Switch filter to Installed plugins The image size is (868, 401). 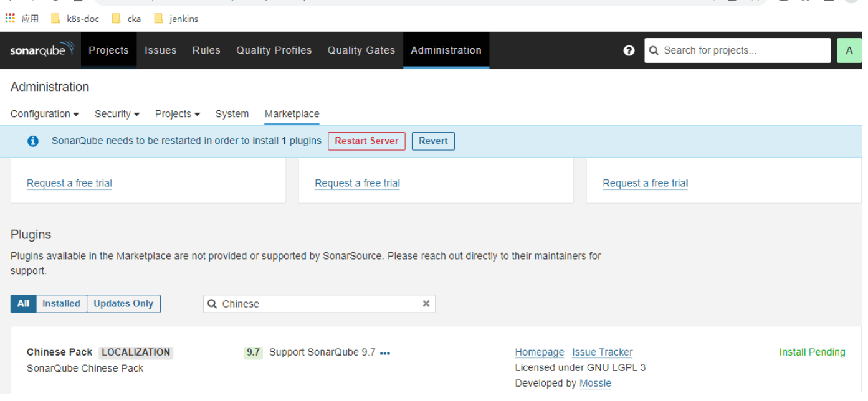pyautogui.click(x=61, y=304)
